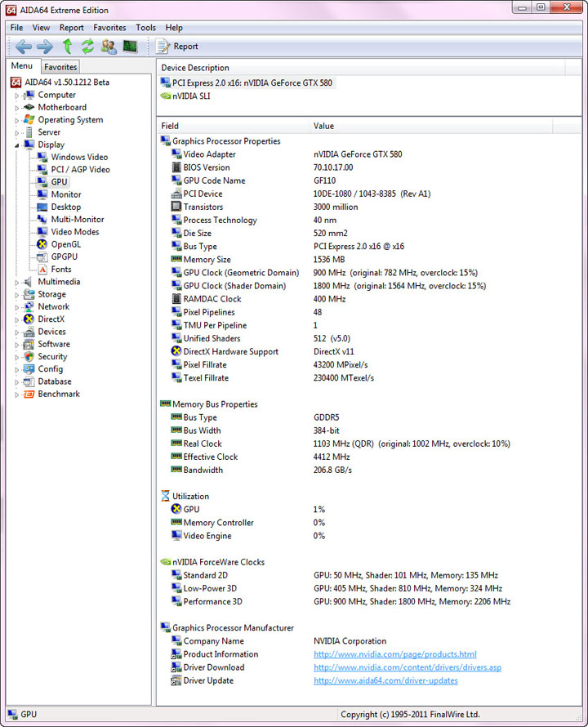Click the monitor diagnostics toolbar icon
Viewport: 588px width, 727px height.
[x=131, y=47]
